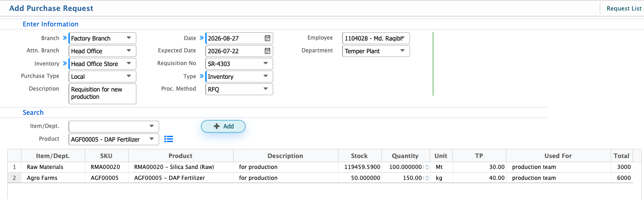Click into the Description text area

(x=103, y=93)
